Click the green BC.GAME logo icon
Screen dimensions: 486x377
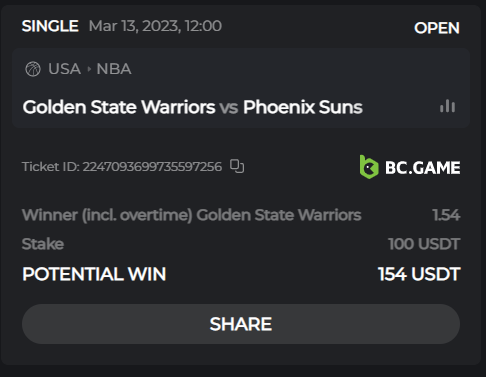(369, 167)
